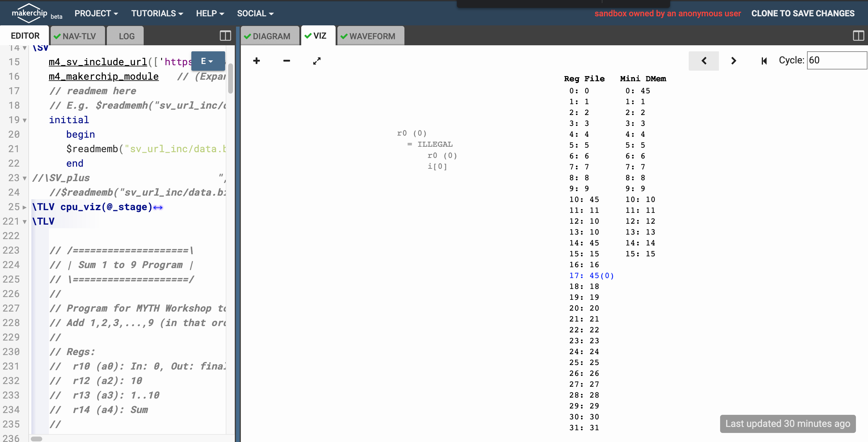Viewport: 868px width, 442px height.
Task: Open the E dropdown in editor
Action: (208, 61)
